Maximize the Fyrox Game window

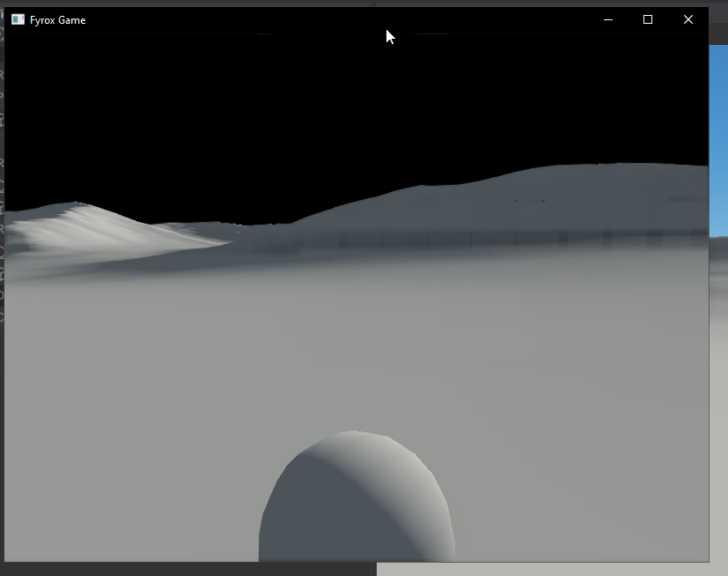point(648,19)
